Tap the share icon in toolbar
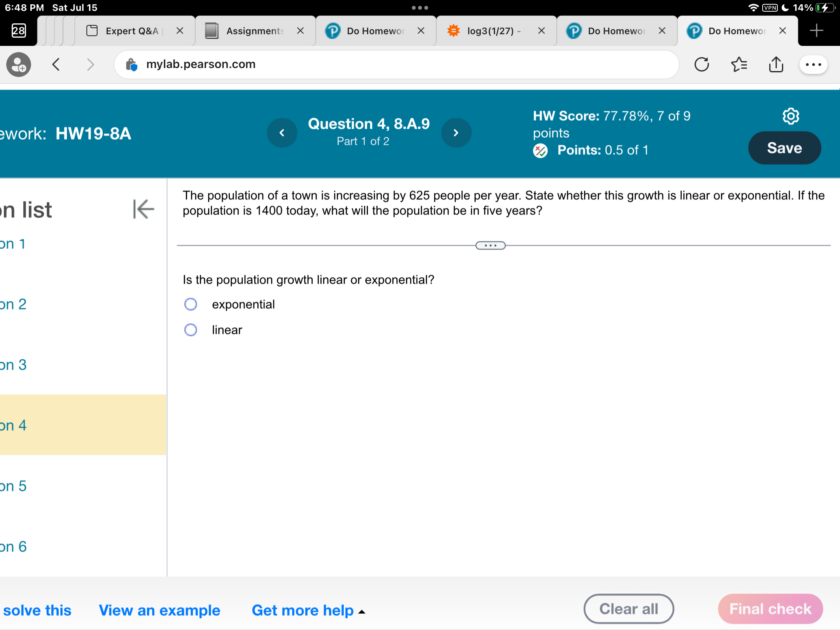840x630 pixels. click(x=776, y=65)
